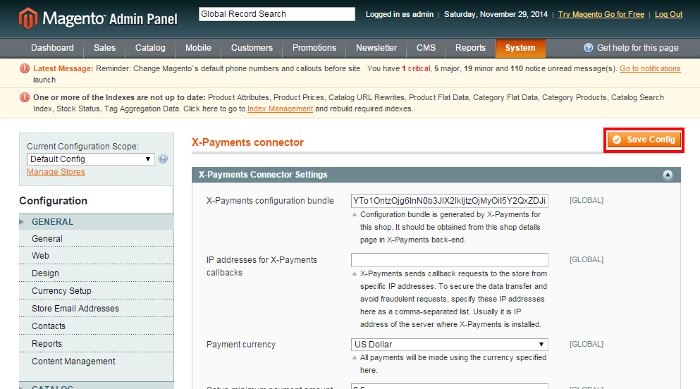
Task: Click the help icon beside Get help
Action: (x=588, y=48)
